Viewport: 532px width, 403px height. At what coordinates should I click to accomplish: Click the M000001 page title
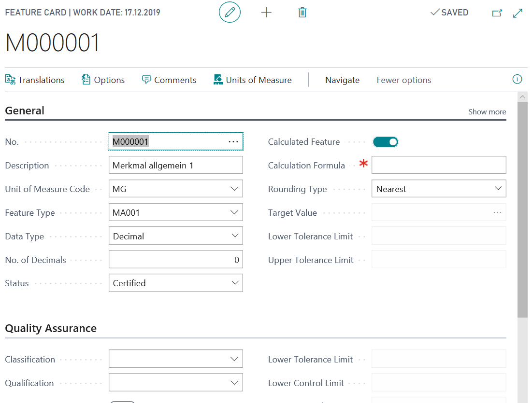(53, 42)
